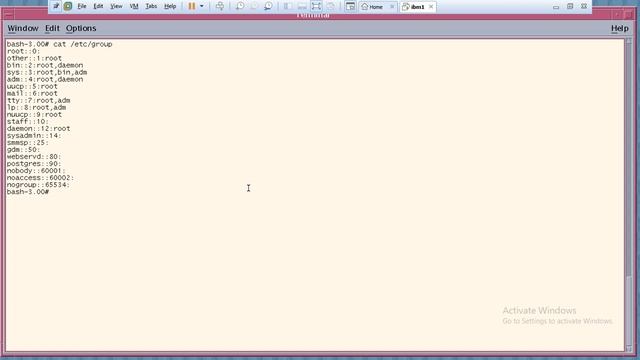Click the Terminal window menu button in title bar
Image resolution: width=640 pixels, height=360 pixels.
coord(8,16)
